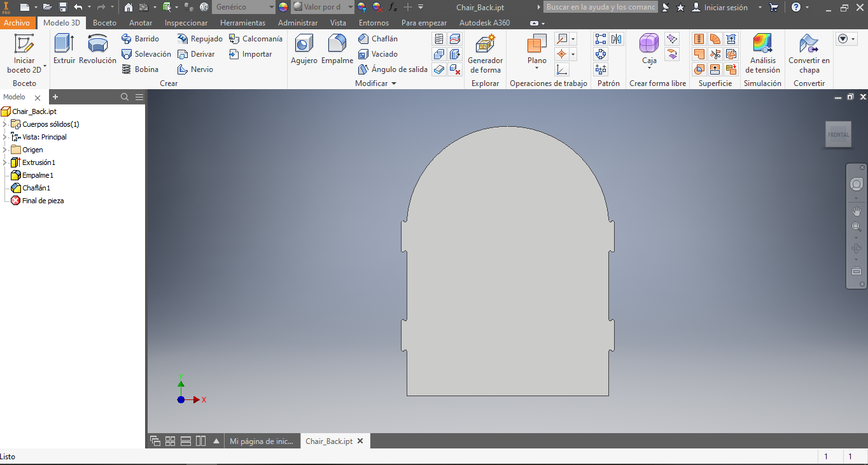Image resolution: width=868 pixels, height=465 pixels.
Task: Open the full navigation wheel
Action: [x=857, y=184]
